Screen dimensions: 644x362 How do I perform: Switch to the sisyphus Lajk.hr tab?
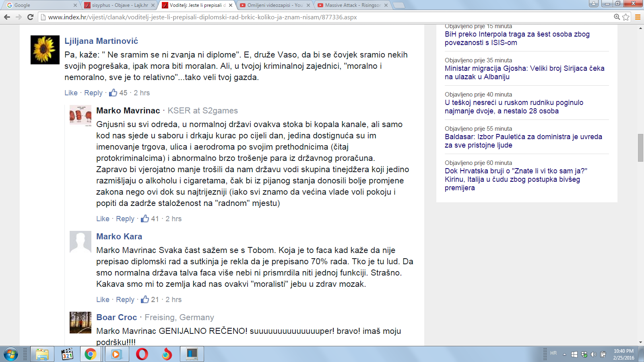point(119,5)
